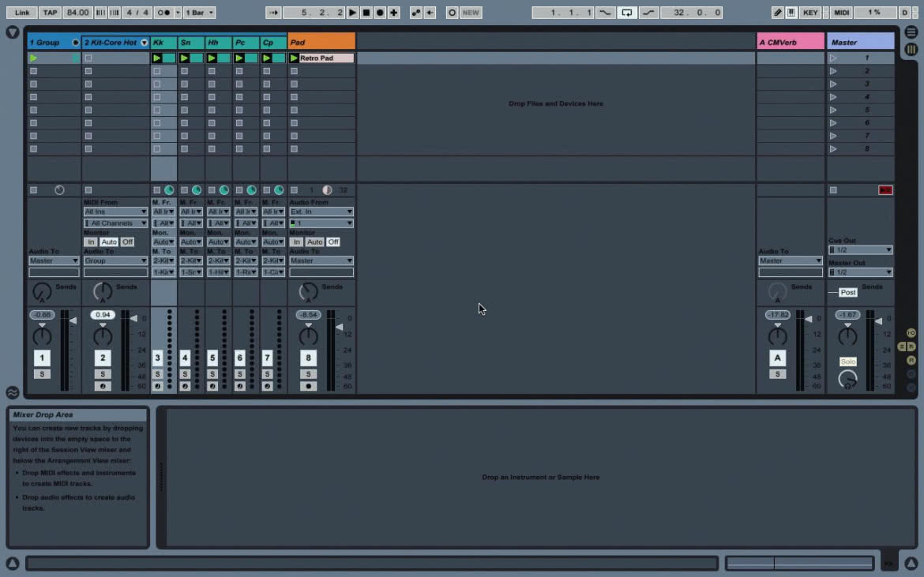The width and height of the screenshot is (924, 577).
Task: Solo the Pad track
Action: 308,374
